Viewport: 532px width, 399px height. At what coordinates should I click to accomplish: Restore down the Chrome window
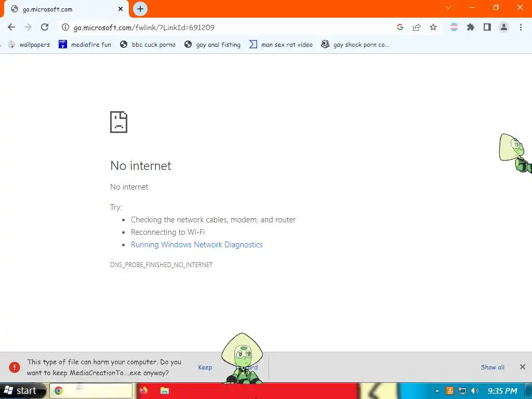(496, 7)
